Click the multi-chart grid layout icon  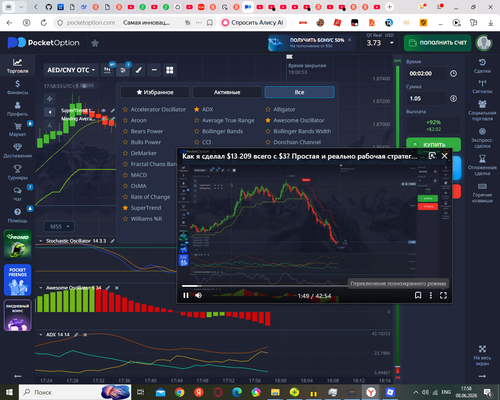[x=170, y=70]
